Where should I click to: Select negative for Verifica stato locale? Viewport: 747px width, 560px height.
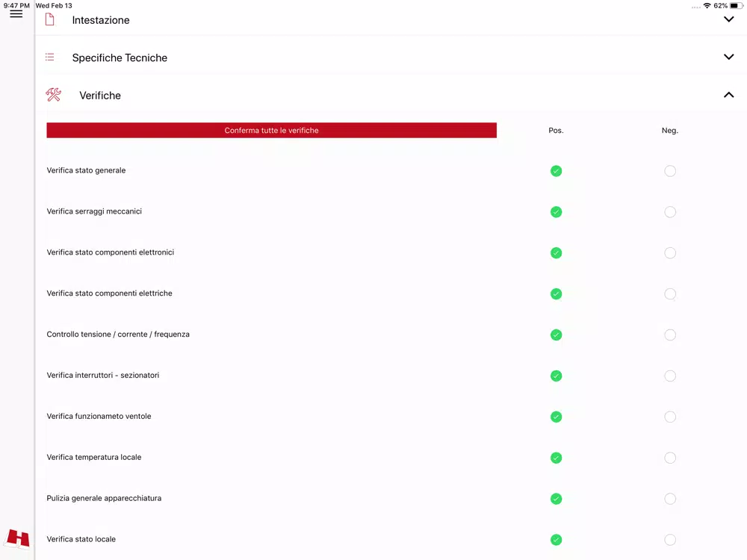pos(670,540)
